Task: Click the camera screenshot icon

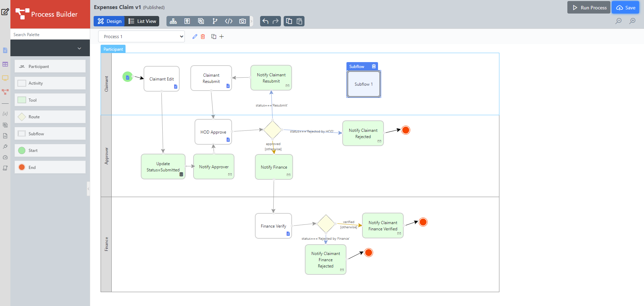Action: 242,21
